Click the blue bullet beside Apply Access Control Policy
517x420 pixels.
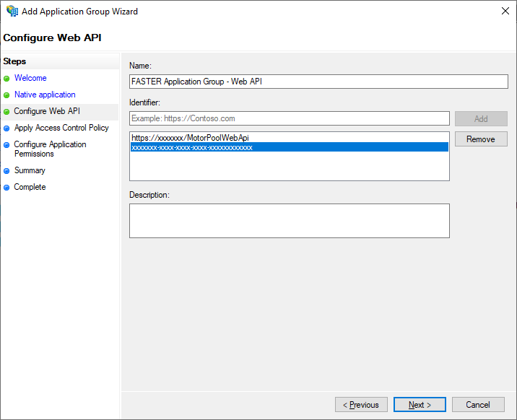6,128
